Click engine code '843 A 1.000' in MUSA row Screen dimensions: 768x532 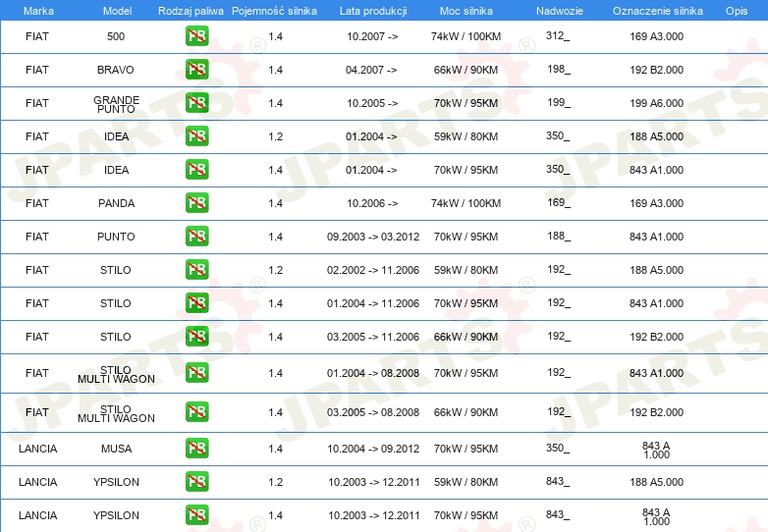click(x=656, y=450)
